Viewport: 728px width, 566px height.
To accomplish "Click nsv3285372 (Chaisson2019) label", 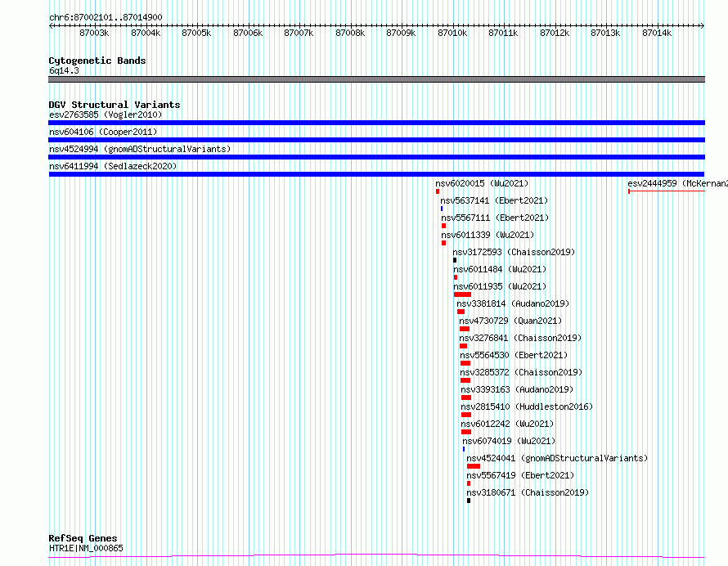I will point(521,372).
